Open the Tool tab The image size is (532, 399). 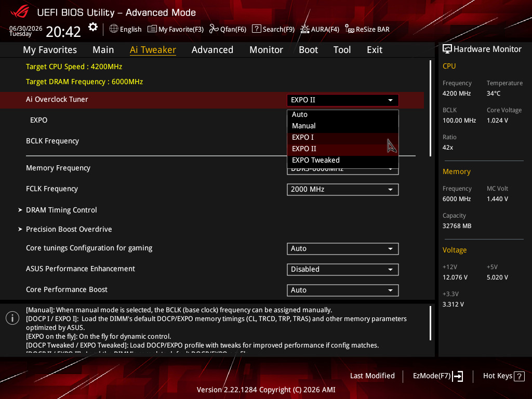pos(342,50)
